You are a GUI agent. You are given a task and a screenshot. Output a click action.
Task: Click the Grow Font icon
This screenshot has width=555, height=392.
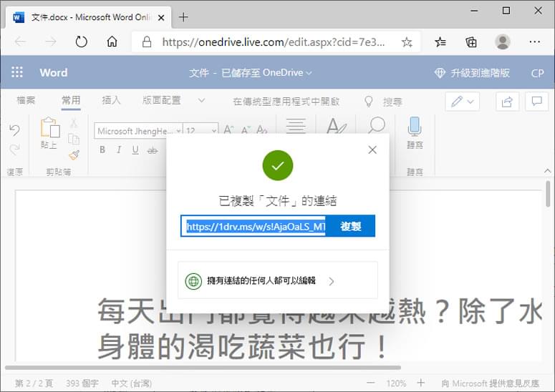pos(228,129)
